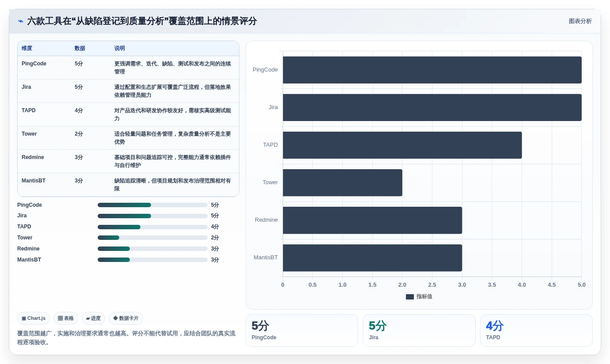The height and width of the screenshot is (364, 610).
Task: Click the 2分 score in the Tower table row
Action: point(79,134)
